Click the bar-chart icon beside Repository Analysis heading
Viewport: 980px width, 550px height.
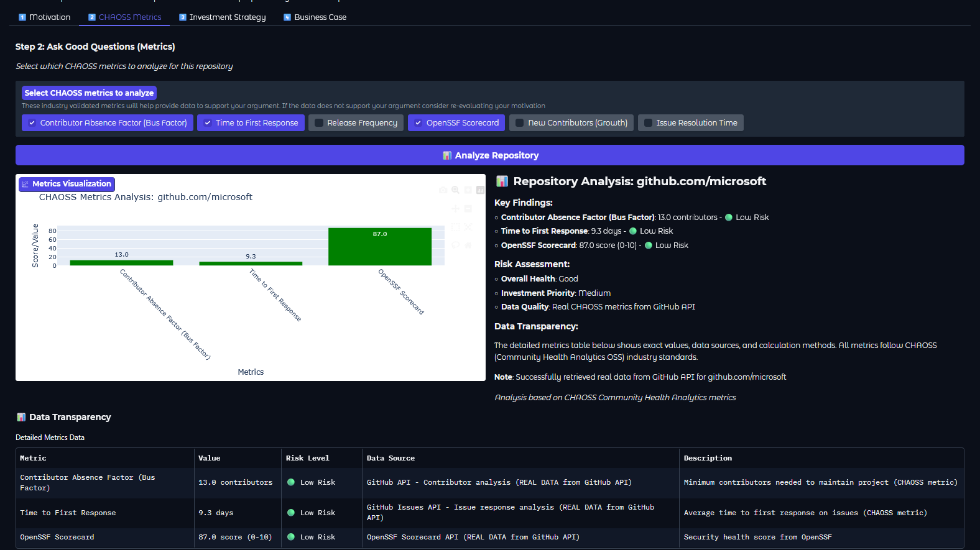(502, 181)
